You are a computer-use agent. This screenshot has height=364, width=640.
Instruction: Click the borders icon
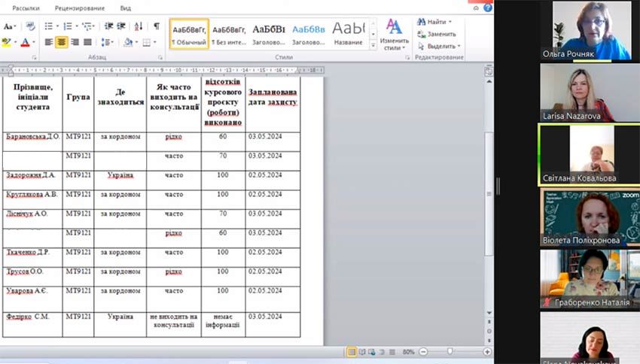(147, 42)
